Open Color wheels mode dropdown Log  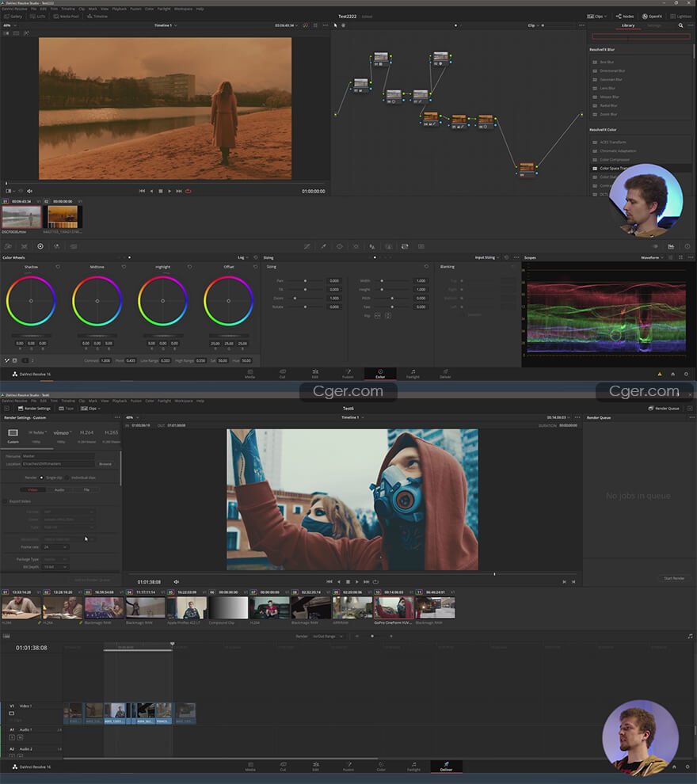[x=243, y=257]
